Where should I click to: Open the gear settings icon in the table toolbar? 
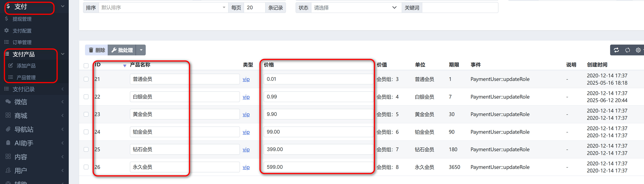638,50
